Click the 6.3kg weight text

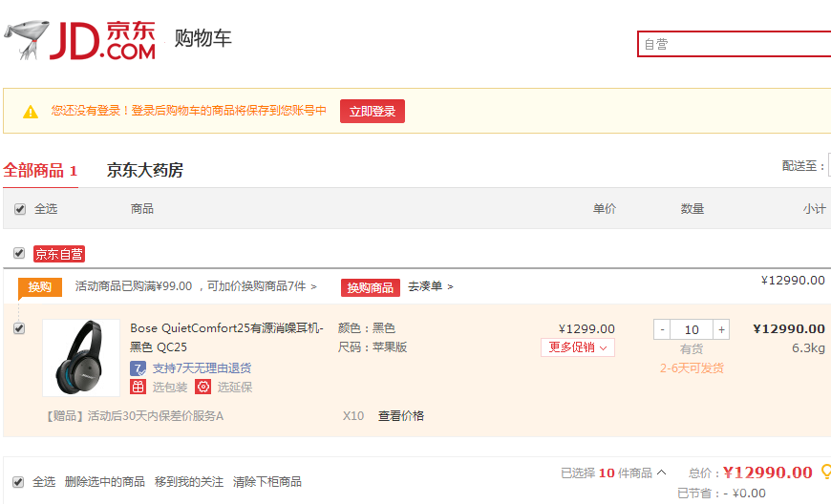coord(808,347)
